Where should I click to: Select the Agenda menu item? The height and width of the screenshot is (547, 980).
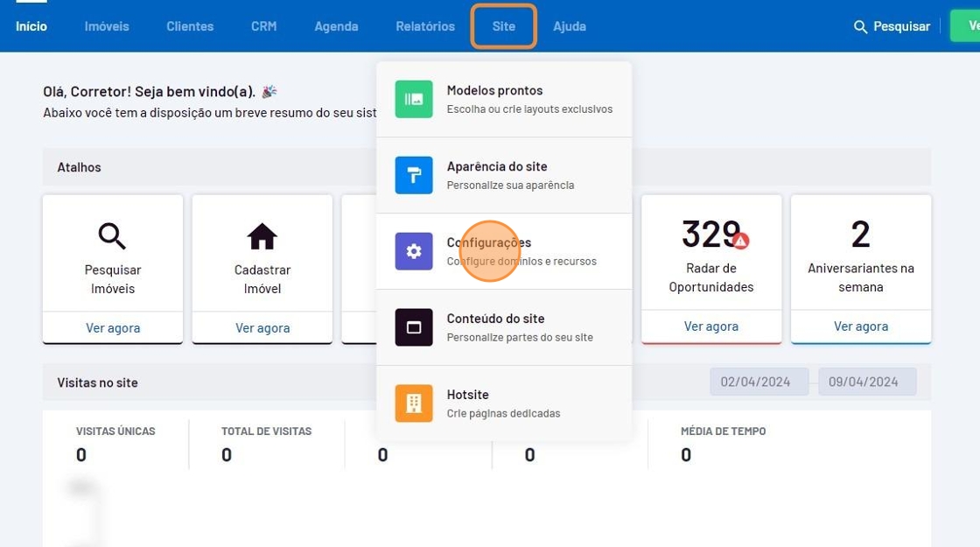[336, 26]
